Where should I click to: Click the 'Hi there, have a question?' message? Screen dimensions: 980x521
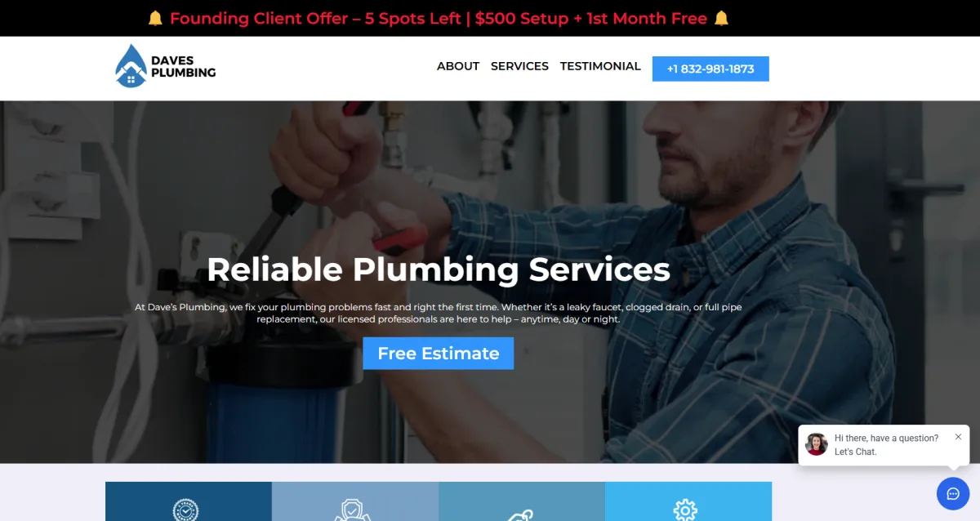[886, 439]
